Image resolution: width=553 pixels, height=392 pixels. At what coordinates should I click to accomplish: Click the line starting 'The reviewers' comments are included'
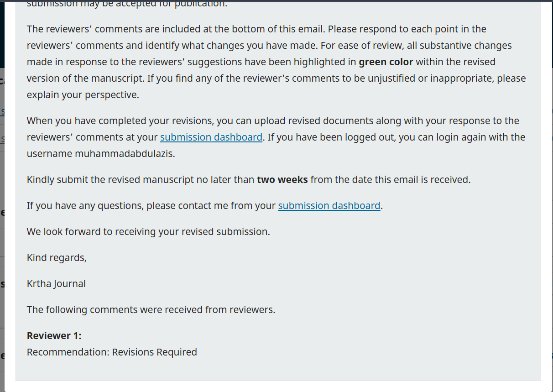[256, 29]
